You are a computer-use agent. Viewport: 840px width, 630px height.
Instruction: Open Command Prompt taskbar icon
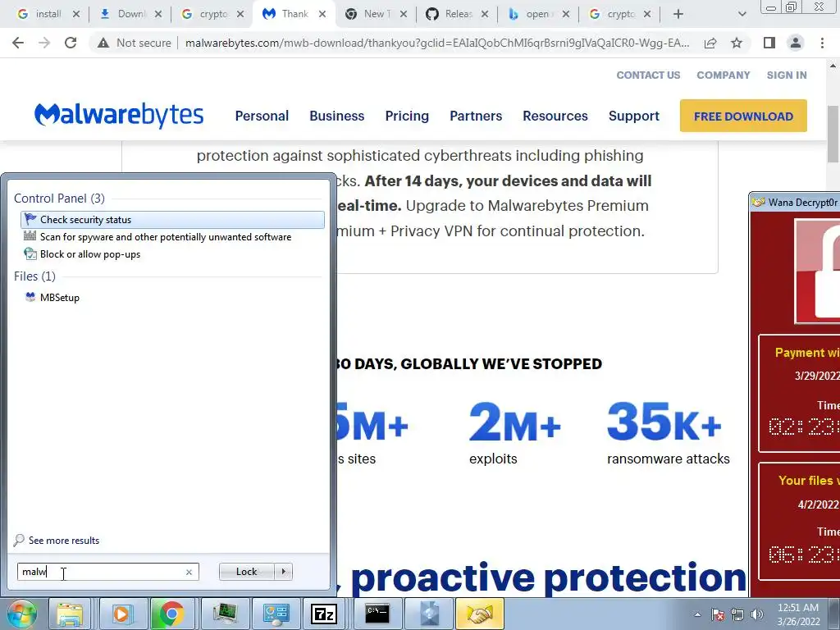tap(377, 614)
